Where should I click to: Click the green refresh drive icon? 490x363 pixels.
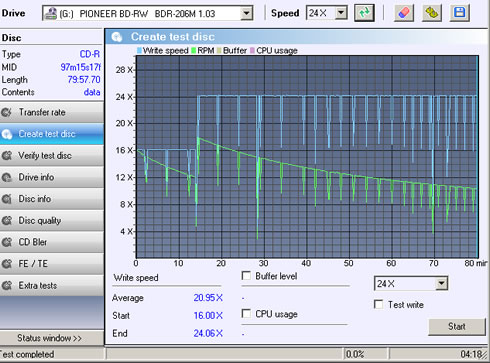[x=364, y=13]
